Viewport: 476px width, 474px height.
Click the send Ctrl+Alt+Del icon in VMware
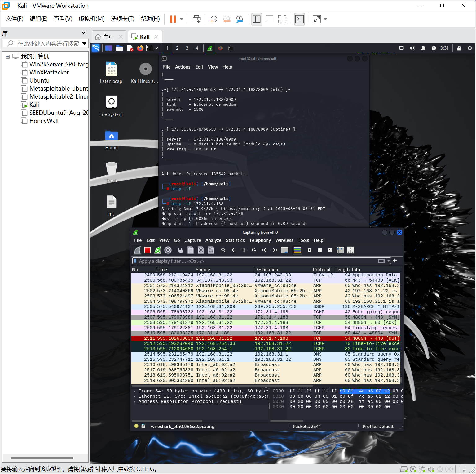pyautogui.click(x=196, y=19)
